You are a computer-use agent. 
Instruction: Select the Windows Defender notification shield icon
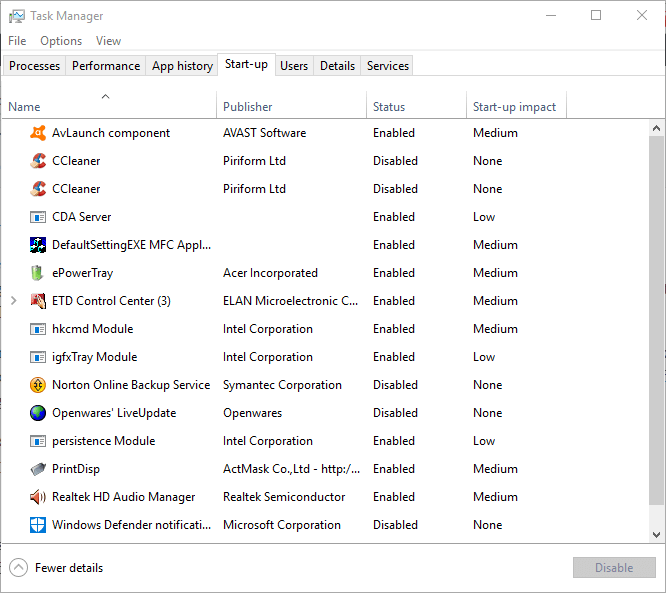(38, 525)
